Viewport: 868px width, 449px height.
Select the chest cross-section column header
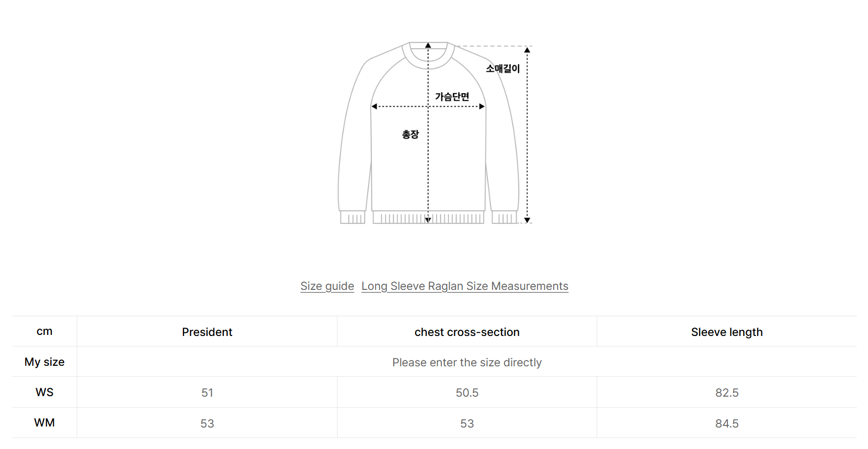466,332
